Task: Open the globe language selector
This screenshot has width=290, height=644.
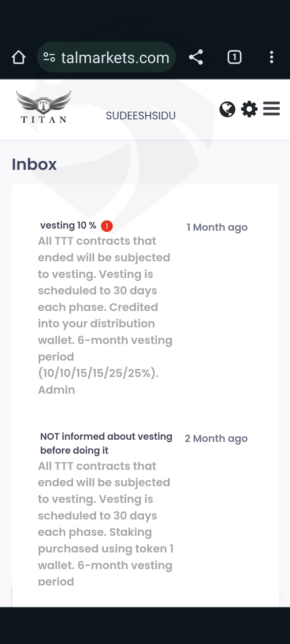Action: 227,109
